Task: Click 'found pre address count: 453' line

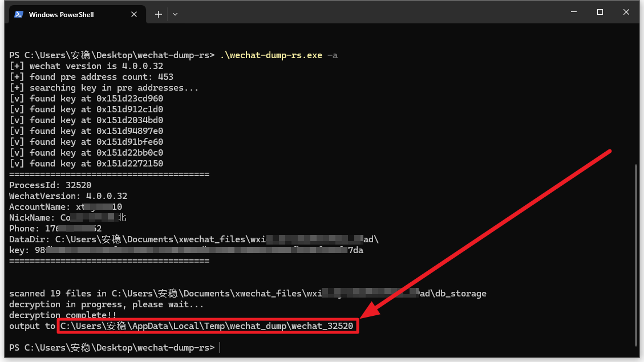Action: [x=91, y=77]
